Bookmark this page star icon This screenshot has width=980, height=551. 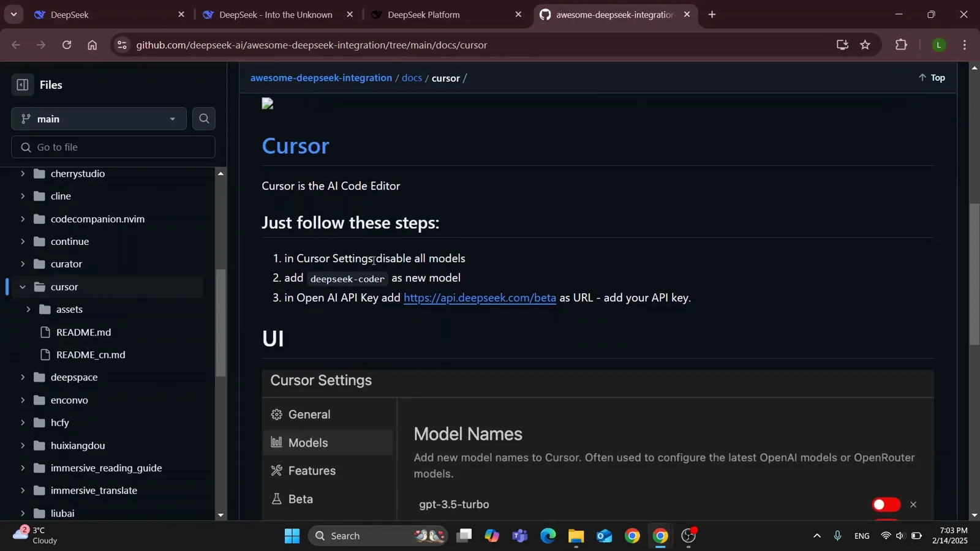865,45
